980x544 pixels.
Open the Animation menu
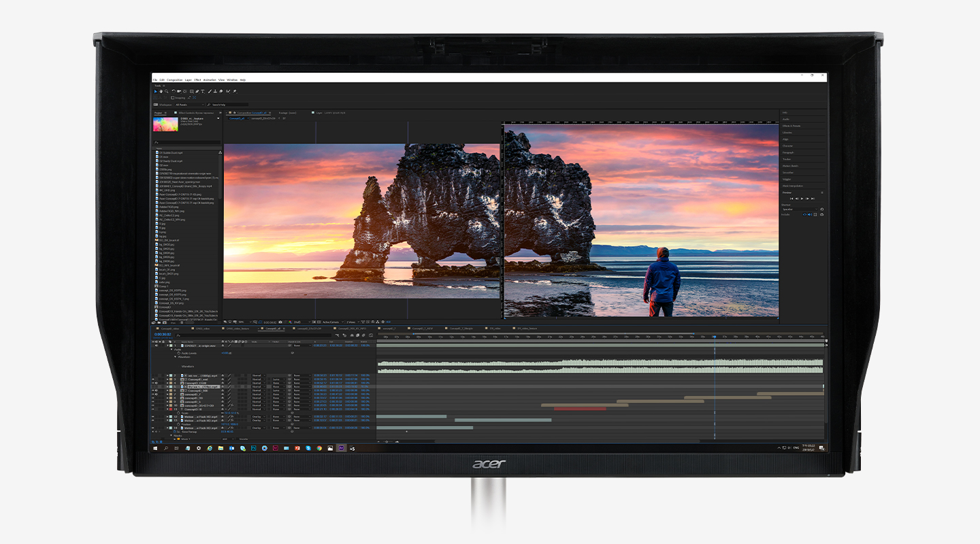[210, 80]
